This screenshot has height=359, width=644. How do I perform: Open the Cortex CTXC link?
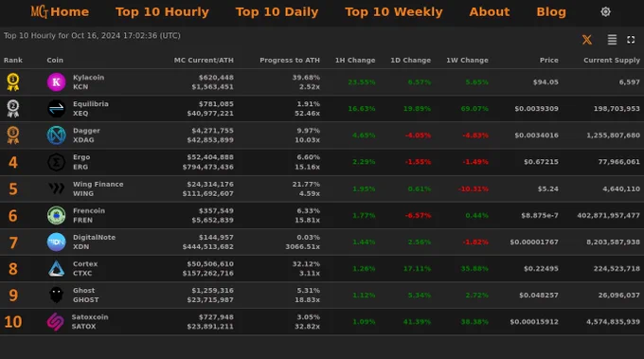[x=85, y=269]
